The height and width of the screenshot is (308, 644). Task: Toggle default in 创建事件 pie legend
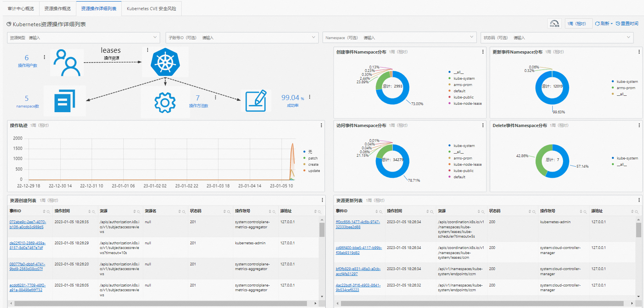(457, 91)
